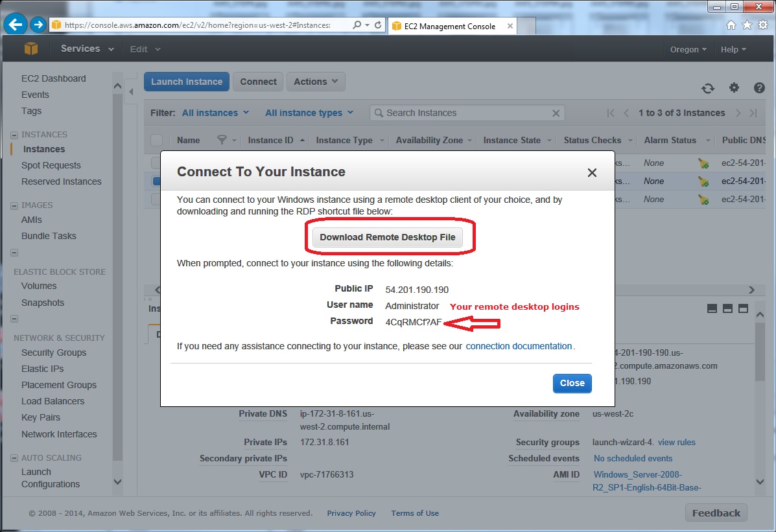776x532 pixels.
Task: Go to the first page of instances
Action: tap(610, 113)
